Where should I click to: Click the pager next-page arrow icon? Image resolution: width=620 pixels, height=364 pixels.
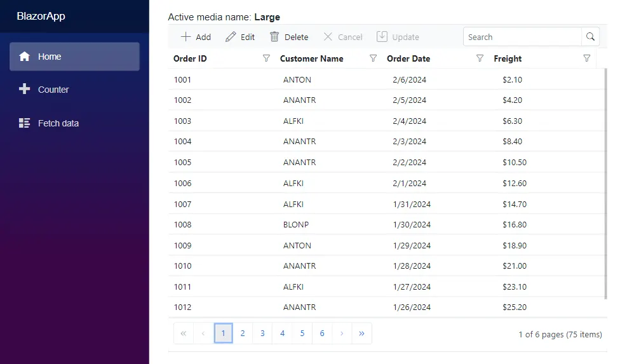click(x=342, y=333)
